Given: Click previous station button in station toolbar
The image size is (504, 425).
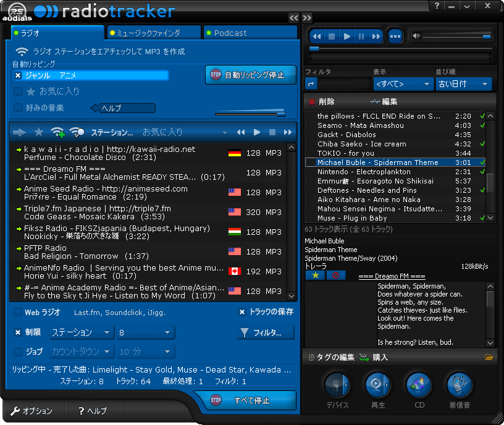Looking at the screenshot, I should [241, 132].
